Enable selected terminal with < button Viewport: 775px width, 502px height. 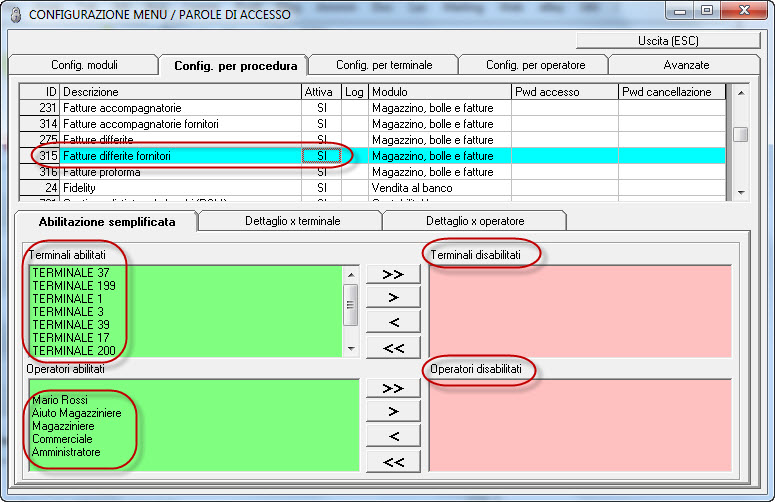393,323
